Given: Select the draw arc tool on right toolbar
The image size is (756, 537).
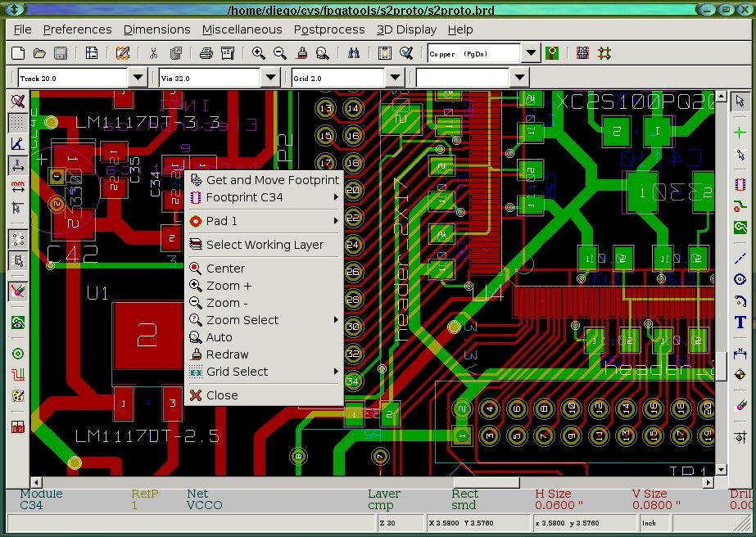Looking at the screenshot, I should 740,300.
